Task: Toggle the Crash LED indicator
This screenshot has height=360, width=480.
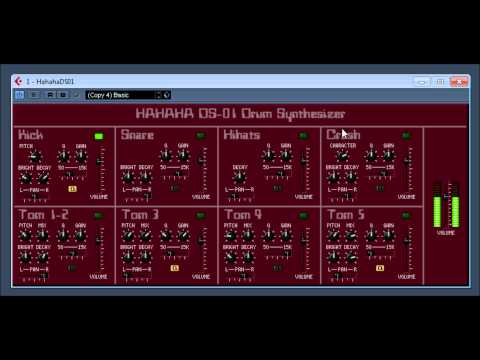Action: (x=406, y=136)
